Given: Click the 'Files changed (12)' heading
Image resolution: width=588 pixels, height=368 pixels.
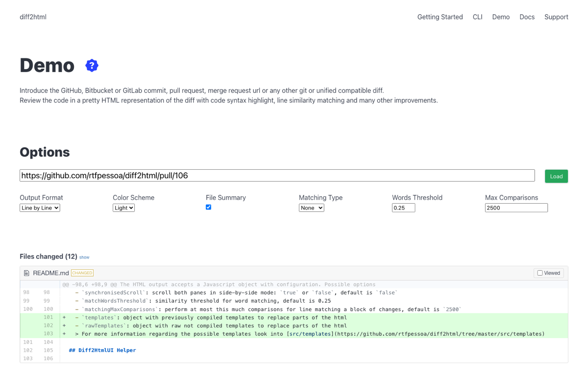Looking at the screenshot, I should click(49, 257).
